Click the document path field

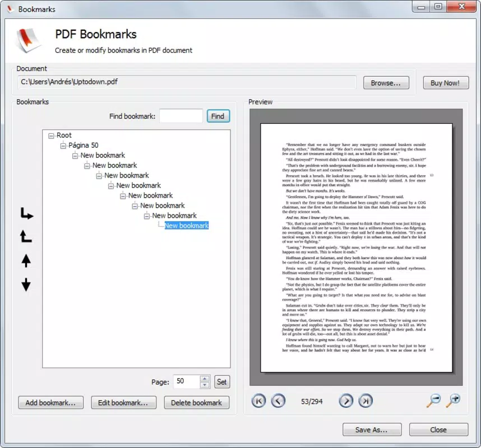coord(187,82)
